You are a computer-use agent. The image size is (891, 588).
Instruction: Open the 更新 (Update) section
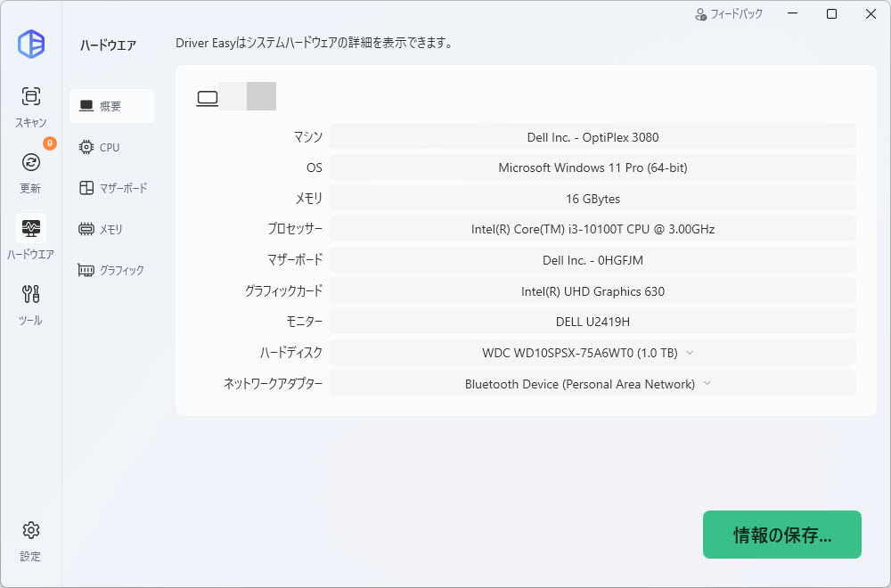(x=30, y=172)
